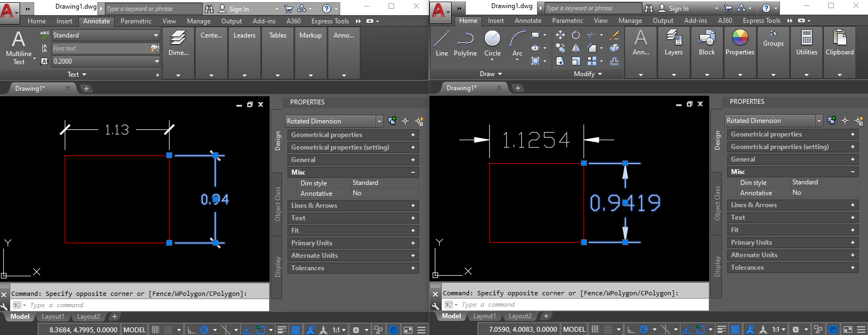868x335 pixels.
Task: Toggle lineweight display in left window status bar
Action: [282, 330]
